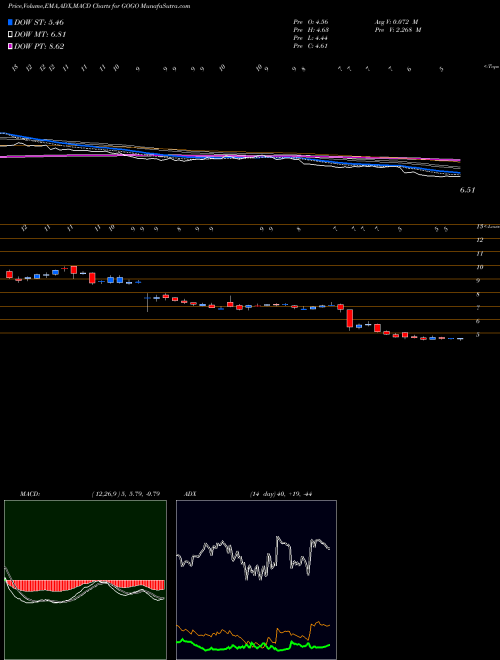Click the 'Avg V: 0.072 M' value
This screenshot has width=500, height=660.
(x=397, y=21)
